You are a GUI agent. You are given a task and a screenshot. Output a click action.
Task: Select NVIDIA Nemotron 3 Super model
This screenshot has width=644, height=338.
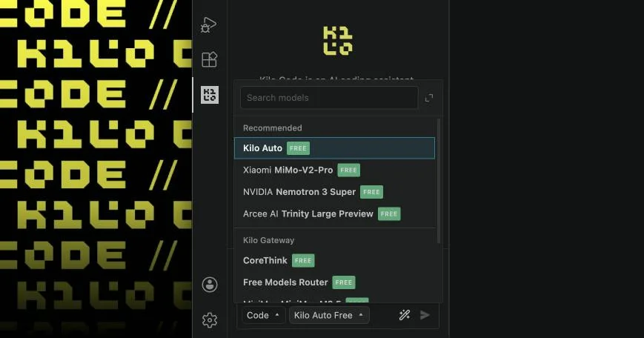click(x=334, y=192)
